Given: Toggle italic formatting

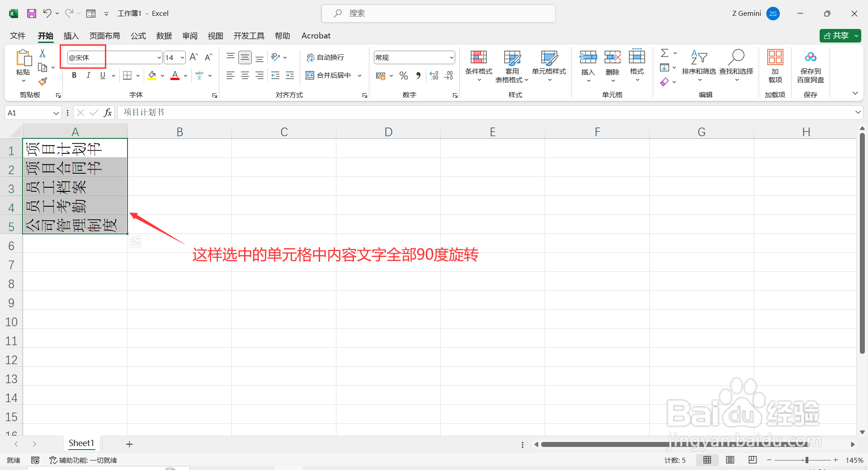Looking at the screenshot, I should pos(89,75).
